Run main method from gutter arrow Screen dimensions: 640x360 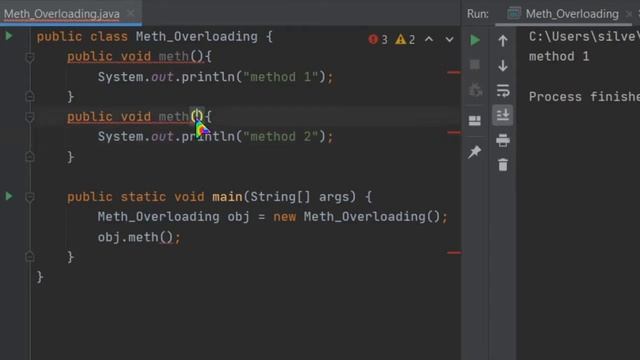click(9, 196)
